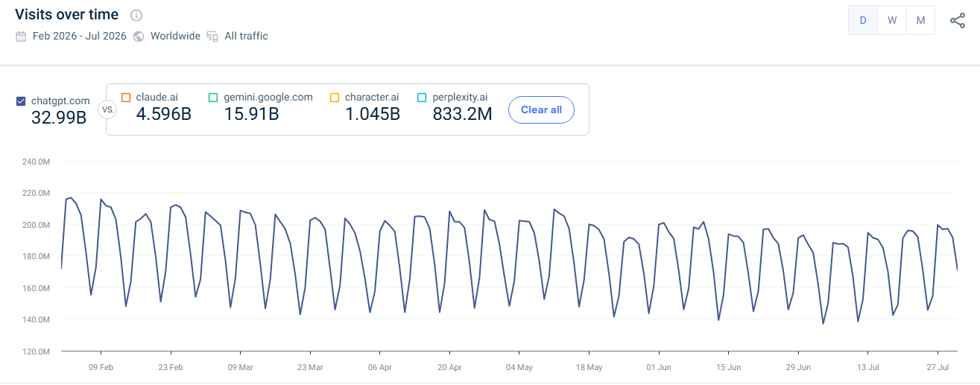Click the 18 May x-axis label

(x=589, y=367)
